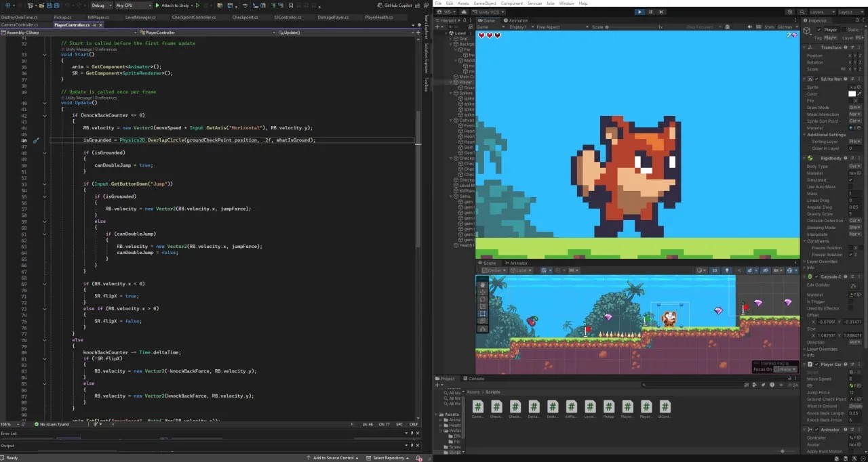The height and width of the screenshot is (462, 868).
Task: Open the Component menu in Unity
Action: [512, 3]
